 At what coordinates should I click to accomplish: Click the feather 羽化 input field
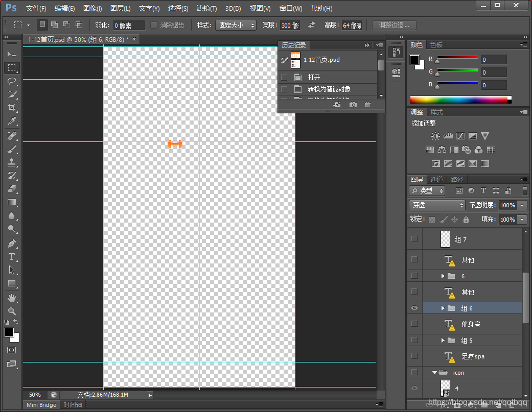129,26
